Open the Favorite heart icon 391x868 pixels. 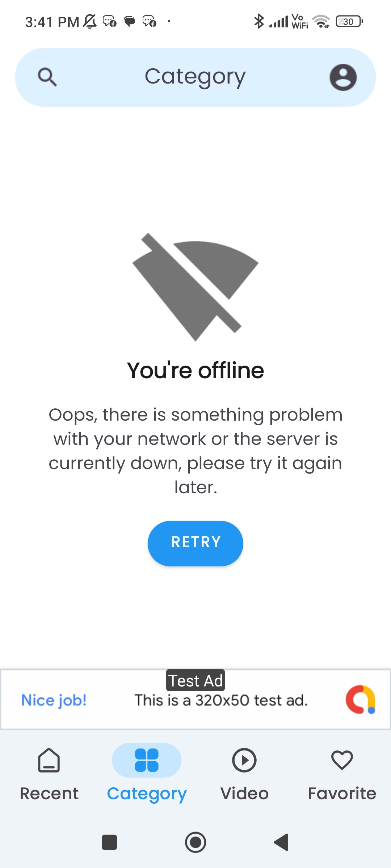point(342,760)
